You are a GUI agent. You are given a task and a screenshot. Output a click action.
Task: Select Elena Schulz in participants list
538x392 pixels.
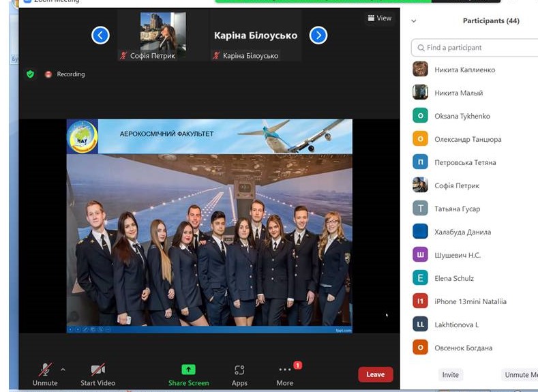(x=454, y=278)
